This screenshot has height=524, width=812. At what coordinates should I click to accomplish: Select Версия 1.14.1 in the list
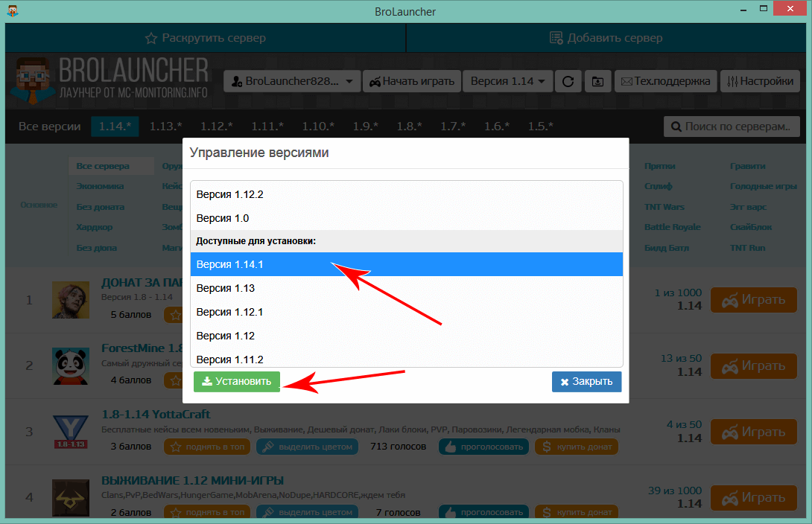click(x=406, y=264)
